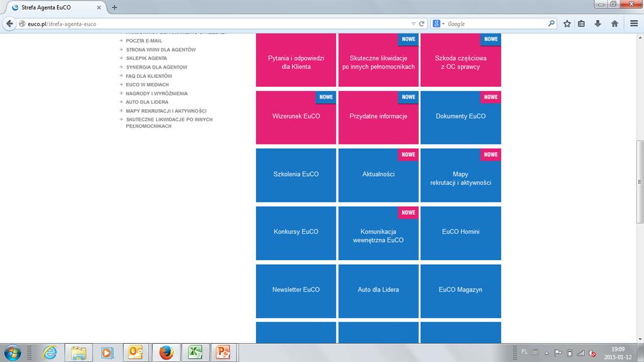
Task: Open the Windows Start menu
Action: click(x=13, y=353)
